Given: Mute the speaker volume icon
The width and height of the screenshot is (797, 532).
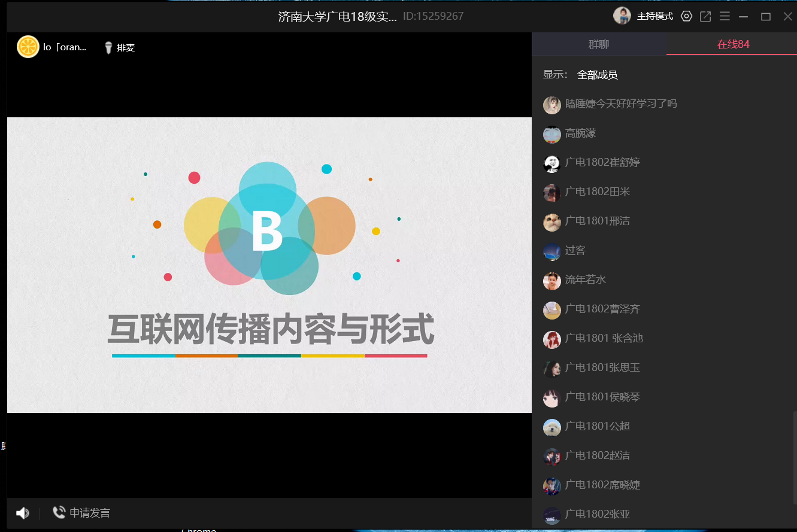Looking at the screenshot, I should tap(22, 513).
